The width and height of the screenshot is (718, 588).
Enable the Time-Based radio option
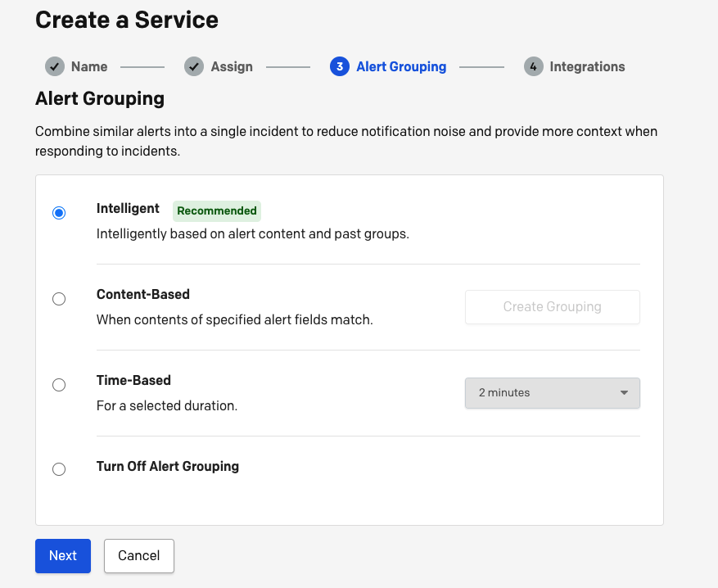59,385
